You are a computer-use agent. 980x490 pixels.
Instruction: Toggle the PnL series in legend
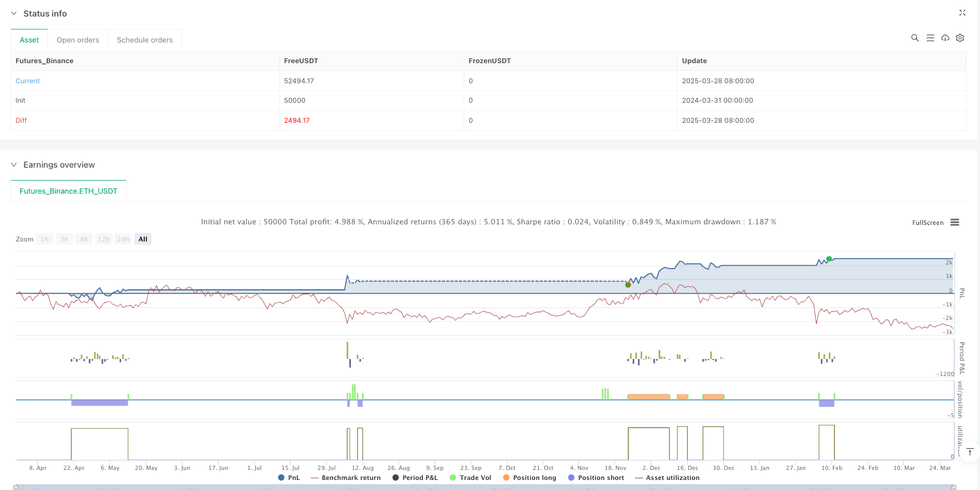point(289,478)
